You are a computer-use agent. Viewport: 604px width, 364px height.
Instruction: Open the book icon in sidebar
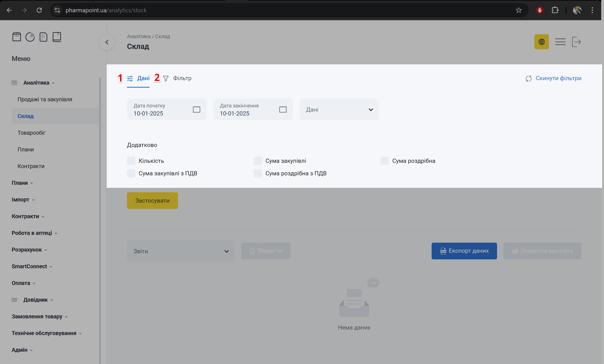point(57,37)
